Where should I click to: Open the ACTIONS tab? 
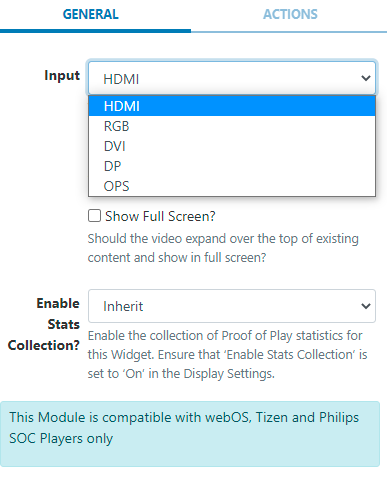click(x=290, y=14)
